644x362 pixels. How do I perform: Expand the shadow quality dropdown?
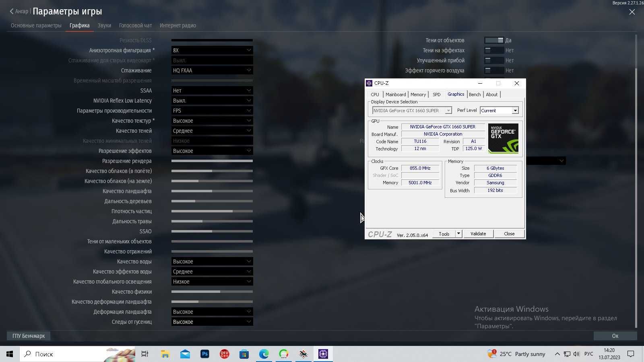tap(212, 131)
